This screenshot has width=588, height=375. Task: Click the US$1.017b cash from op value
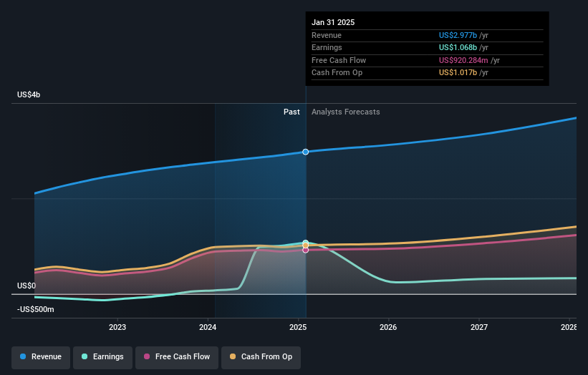pyautogui.click(x=458, y=73)
